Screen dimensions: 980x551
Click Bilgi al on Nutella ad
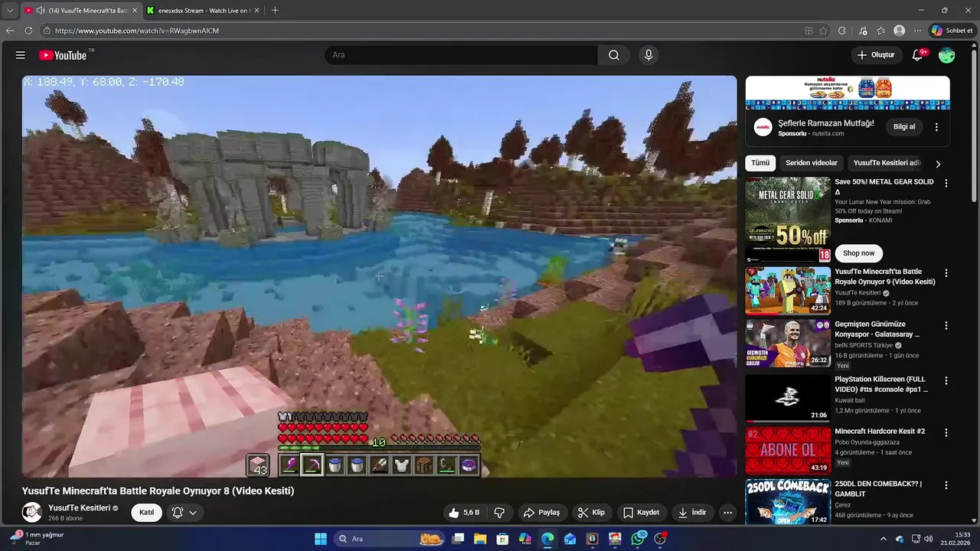click(904, 127)
